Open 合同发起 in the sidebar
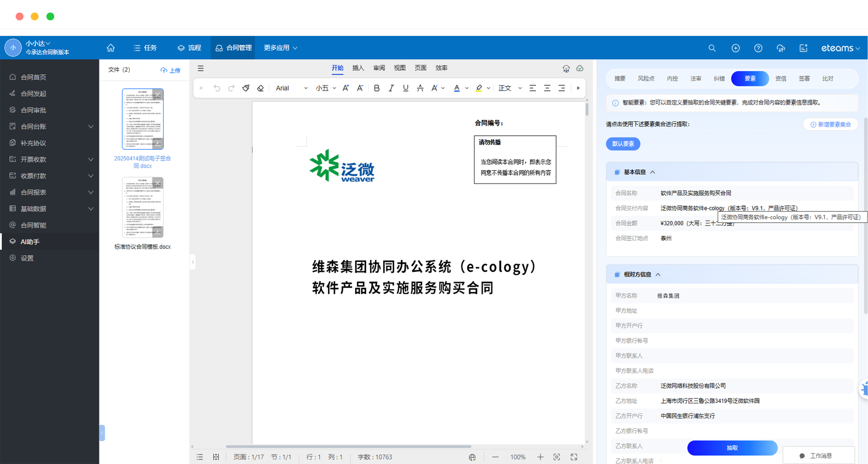Viewport: 868px width, 464px height. pyautogui.click(x=49, y=93)
